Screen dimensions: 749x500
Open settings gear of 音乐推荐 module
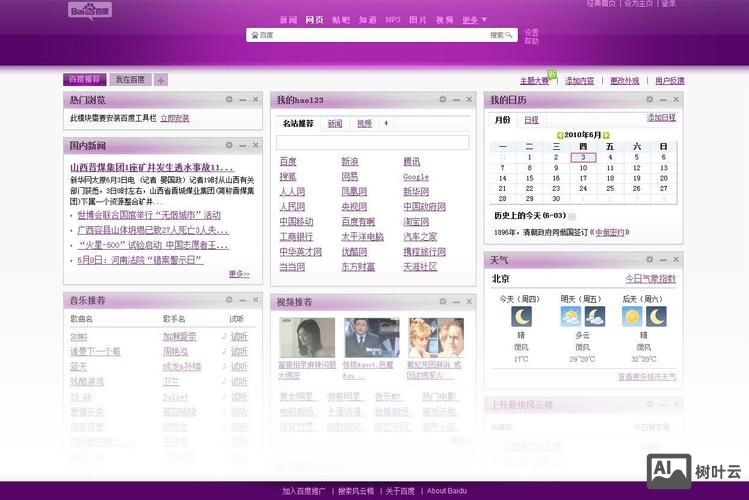point(229,299)
